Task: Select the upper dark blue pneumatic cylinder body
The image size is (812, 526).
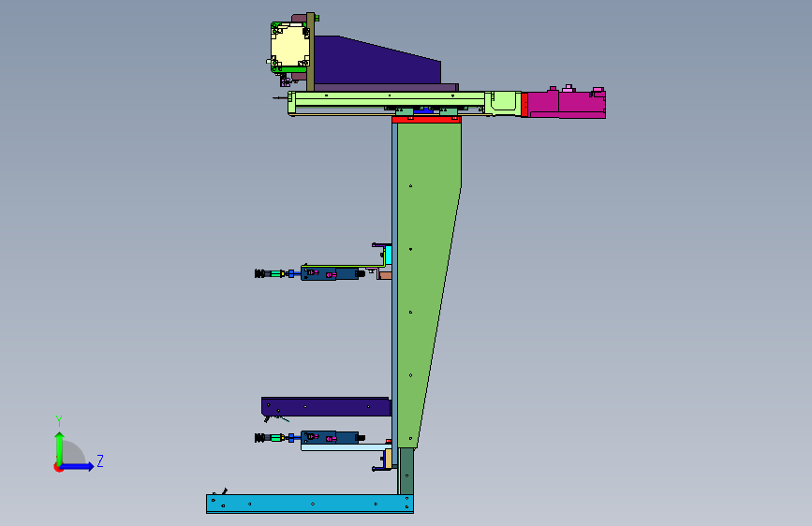Action: pyautogui.click(x=330, y=273)
